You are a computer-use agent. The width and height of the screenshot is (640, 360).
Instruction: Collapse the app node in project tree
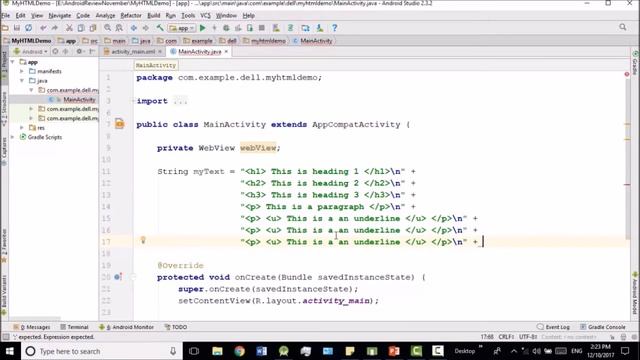click(x=13, y=62)
